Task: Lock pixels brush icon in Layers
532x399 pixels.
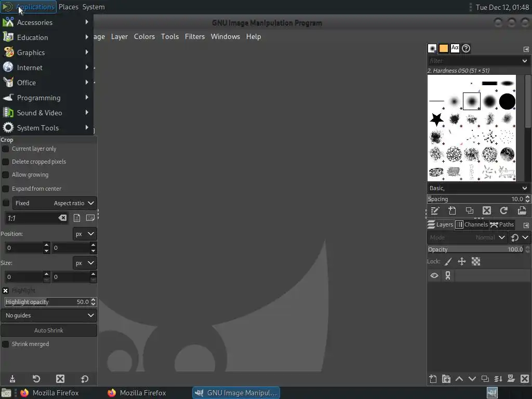Action: 448,262
